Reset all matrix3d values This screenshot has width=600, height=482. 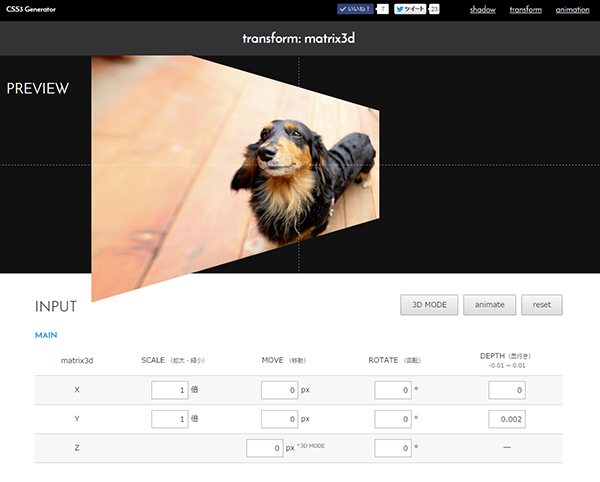tap(542, 305)
